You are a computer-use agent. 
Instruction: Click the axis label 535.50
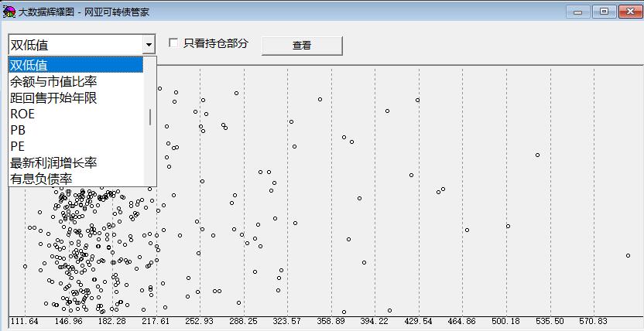tap(550, 321)
